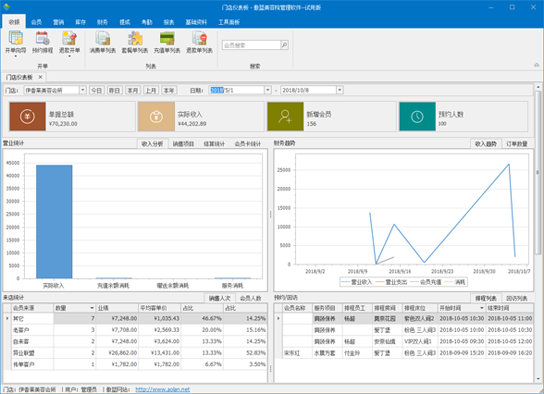Click the 会员搜索 search input field
The image size is (544, 394).
pos(251,45)
